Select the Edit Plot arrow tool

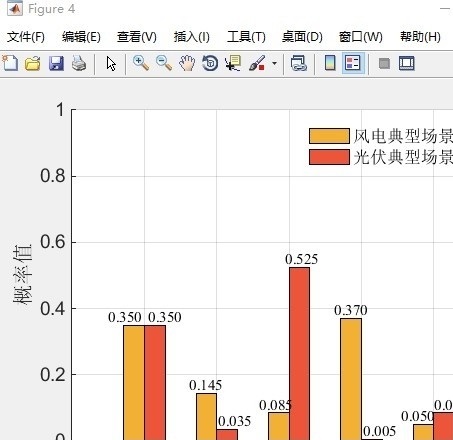click(111, 63)
